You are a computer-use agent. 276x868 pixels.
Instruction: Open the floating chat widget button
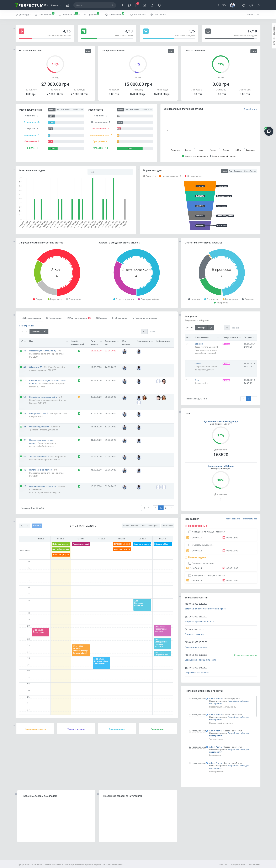pyautogui.click(x=269, y=131)
